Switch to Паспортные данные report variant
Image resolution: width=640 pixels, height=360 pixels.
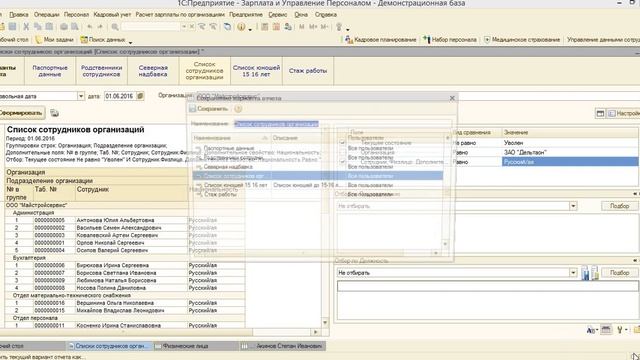click(x=50, y=71)
